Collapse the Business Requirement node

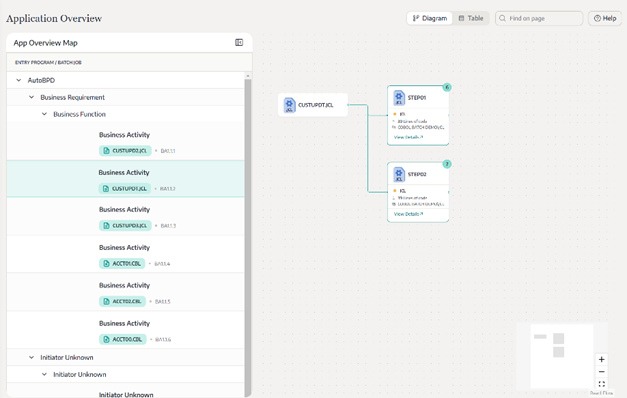tap(31, 97)
